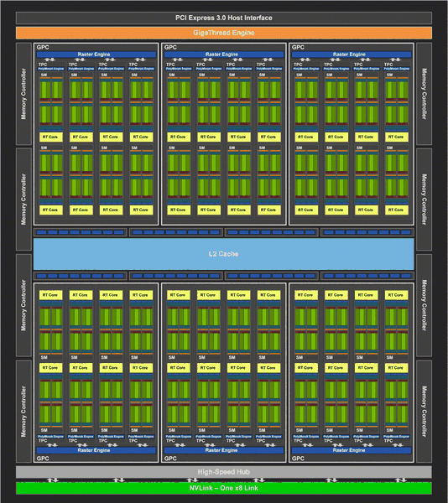Click the Raster Engine bar in the top-middle GPC

224,54
